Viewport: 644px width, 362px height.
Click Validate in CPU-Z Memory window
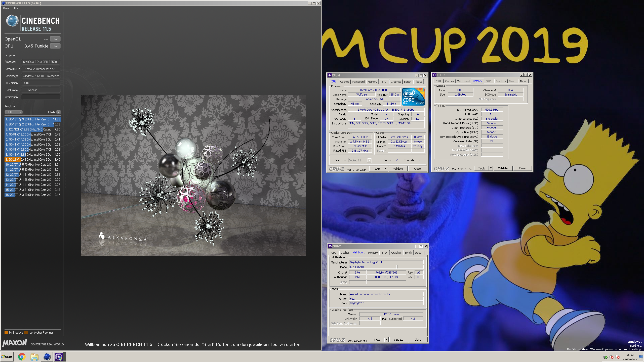click(503, 168)
